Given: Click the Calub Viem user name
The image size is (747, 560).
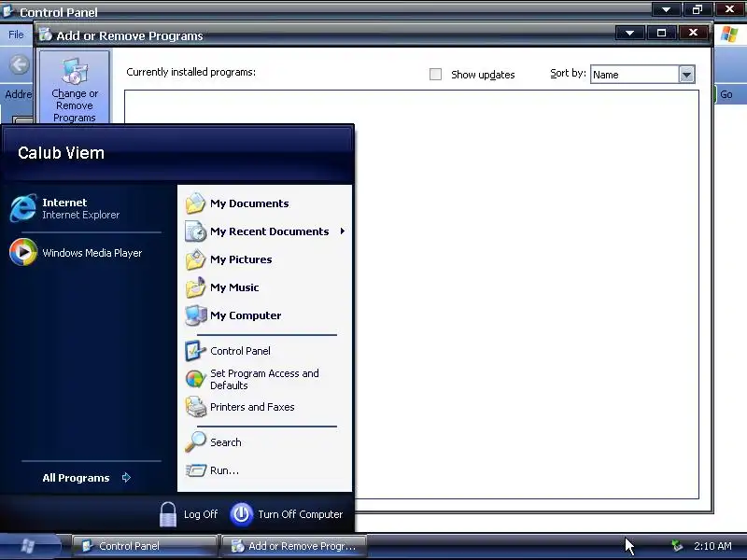Looking at the screenshot, I should tap(61, 153).
